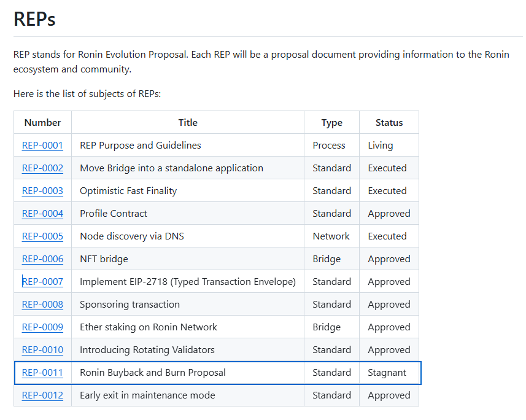Open the REP-0004 link
526x420 pixels.
42,214
